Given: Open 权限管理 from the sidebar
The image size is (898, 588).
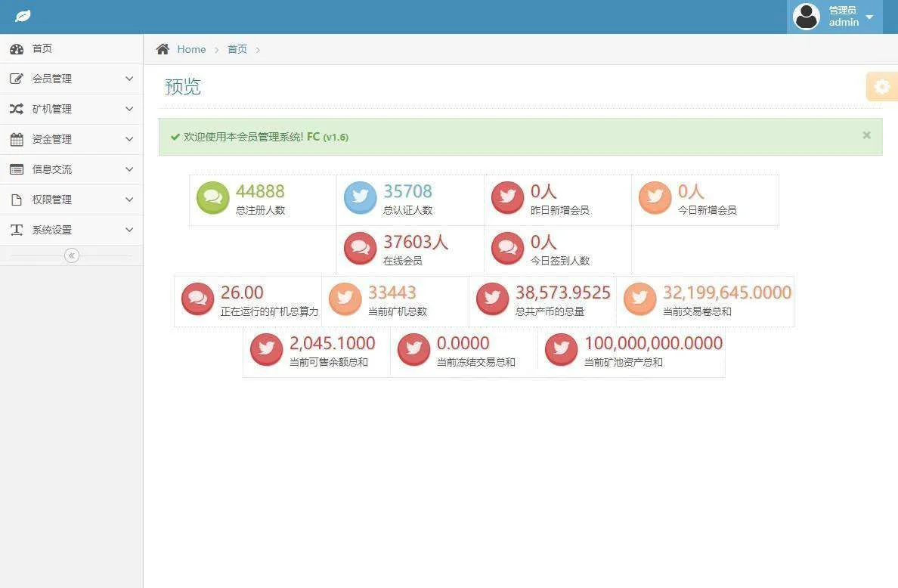Looking at the screenshot, I should 71,200.
